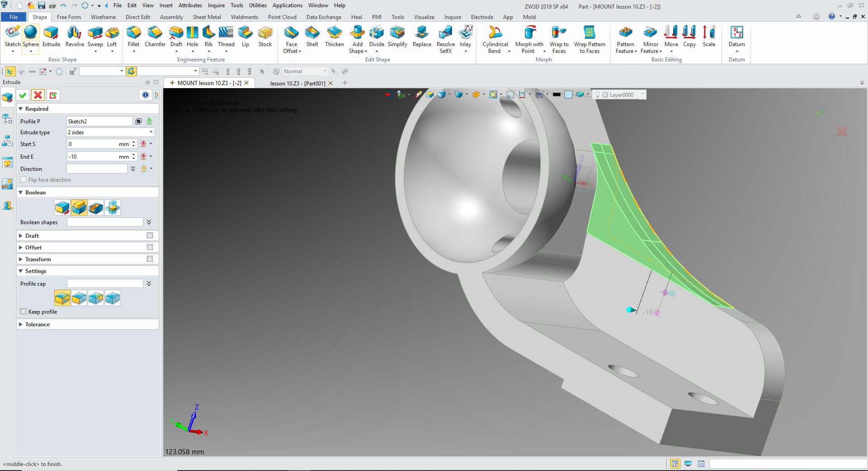The width and height of the screenshot is (868, 471).
Task: Click the End E value field
Action: (x=92, y=157)
